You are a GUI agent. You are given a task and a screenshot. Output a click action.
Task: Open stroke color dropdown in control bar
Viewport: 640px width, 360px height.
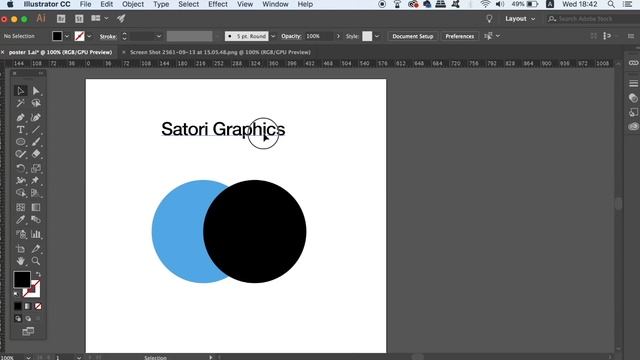pos(89,36)
